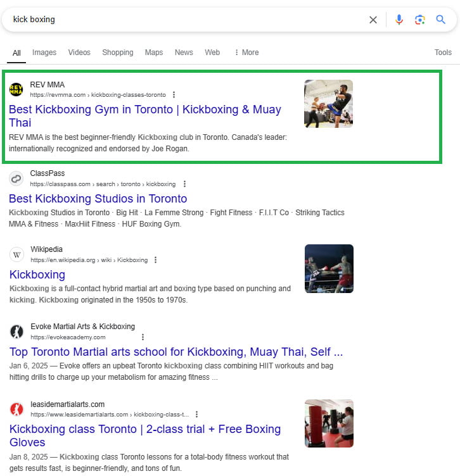
Task: Open Top Toronto Martial arts school link
Action: pos(176,352)
